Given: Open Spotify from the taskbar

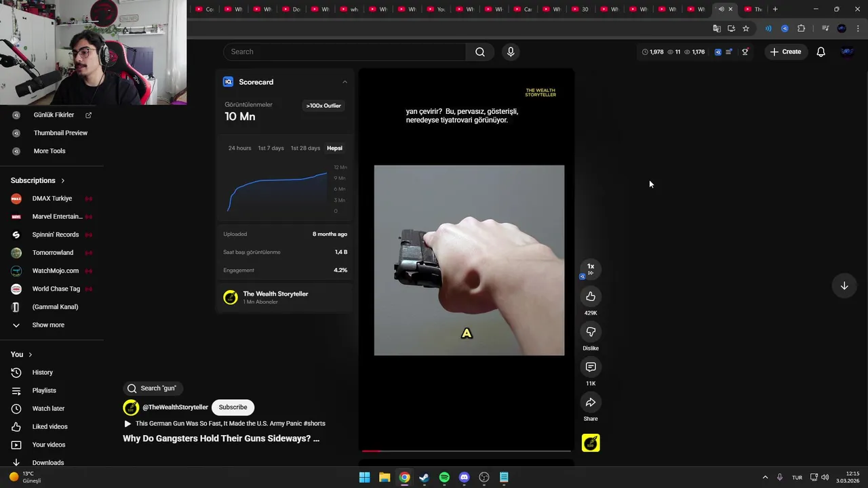Looking at the screenshot, I should [x=444, y=477].
